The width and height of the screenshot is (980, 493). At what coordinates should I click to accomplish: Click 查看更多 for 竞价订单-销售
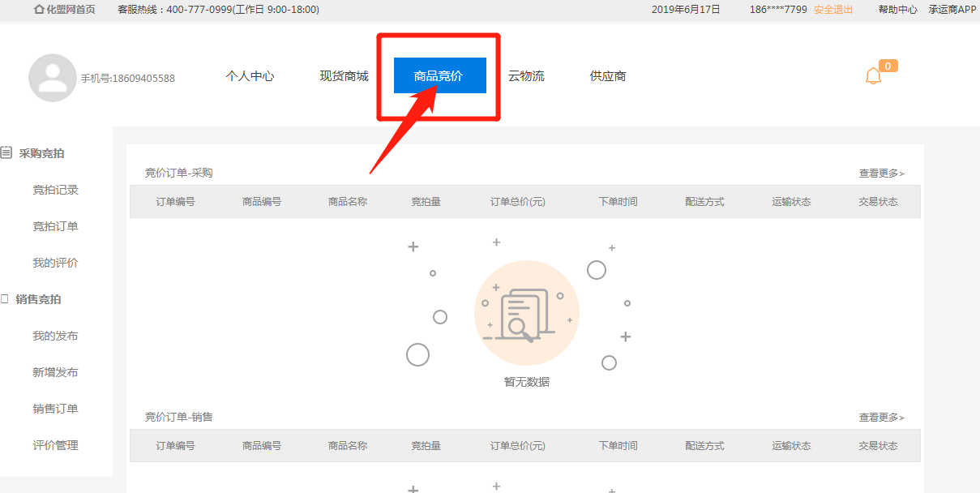click(882, 417)
